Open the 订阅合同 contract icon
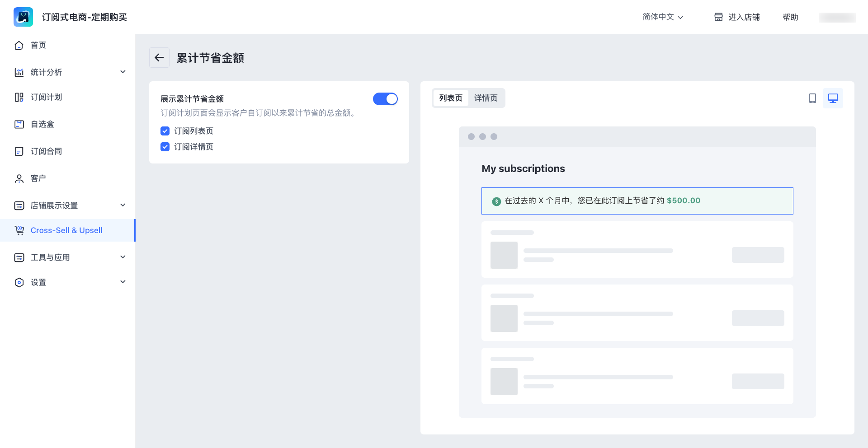Image resolution: width=868 pixels, height=448 pixels. (19, 151)
